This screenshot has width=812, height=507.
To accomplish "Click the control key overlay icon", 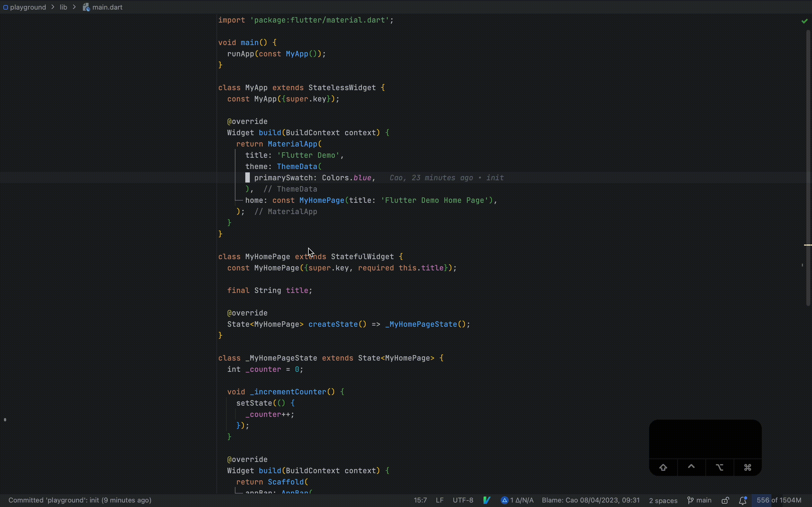I will click(691, 467).
